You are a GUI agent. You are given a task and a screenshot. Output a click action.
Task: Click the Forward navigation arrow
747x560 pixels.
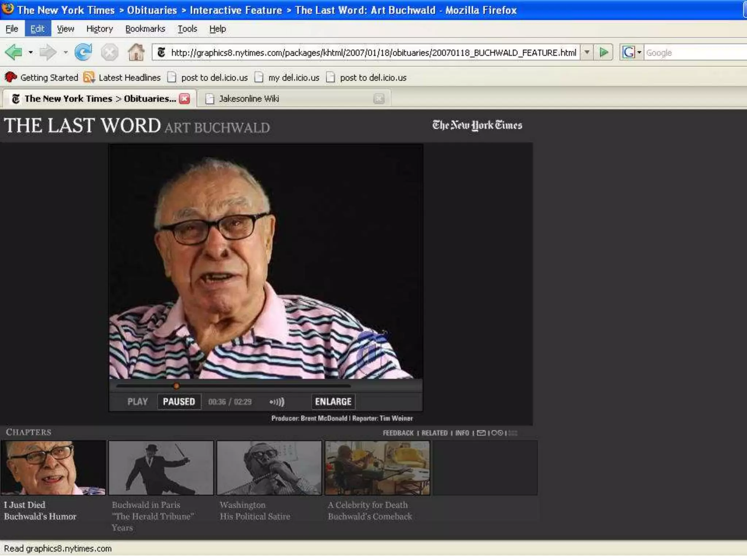(x=47, y=52)
